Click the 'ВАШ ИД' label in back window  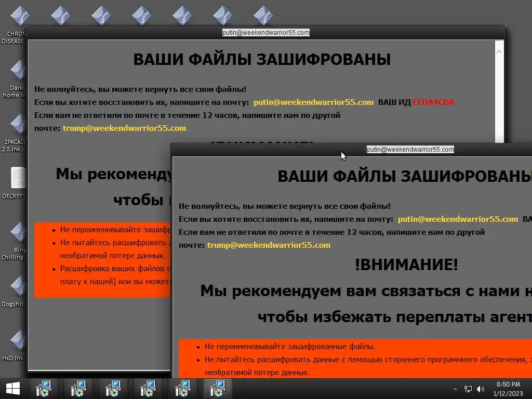click(x=394, y=102)
